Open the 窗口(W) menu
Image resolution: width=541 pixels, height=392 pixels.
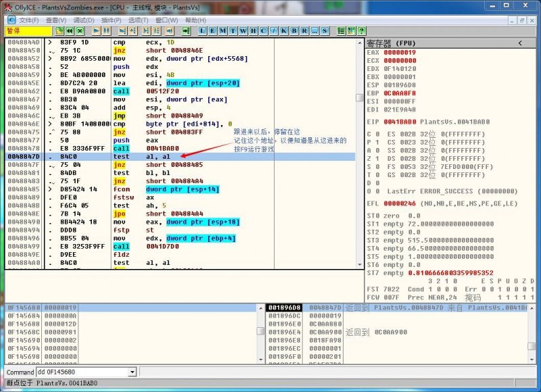pos(166,20)
